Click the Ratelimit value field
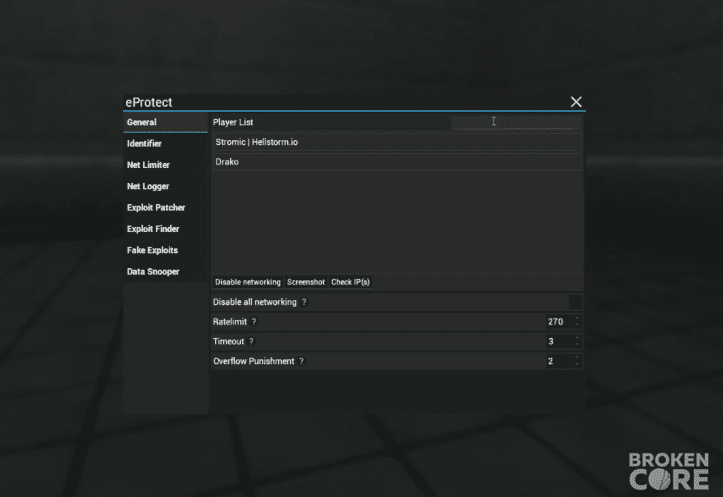The width and height of the screenshot is (723, 497). click(x=559, y=322)
